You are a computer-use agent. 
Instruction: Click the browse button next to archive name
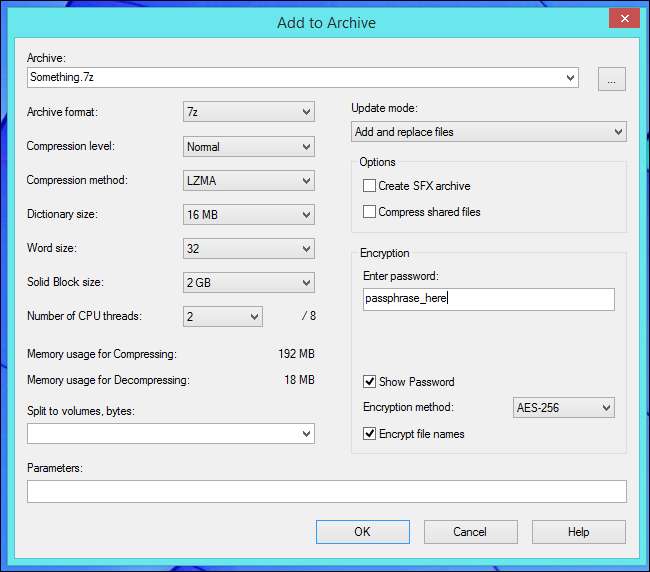pos(612,78)
